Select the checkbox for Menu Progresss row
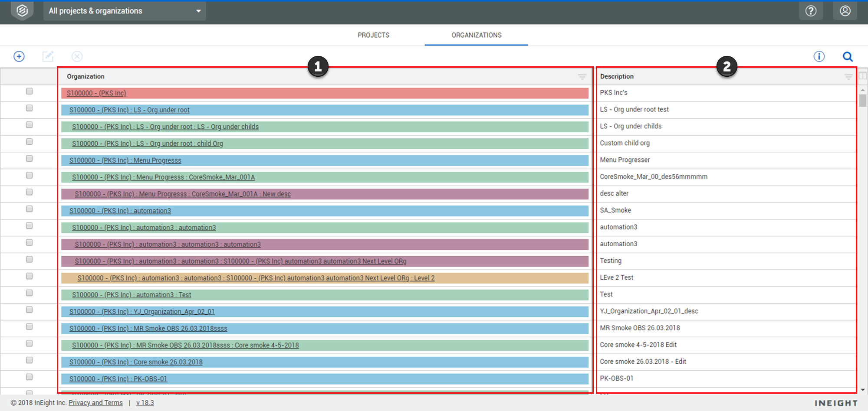This screenshot has height=411, width=868. pyautogui.click(x=29, y=158)
